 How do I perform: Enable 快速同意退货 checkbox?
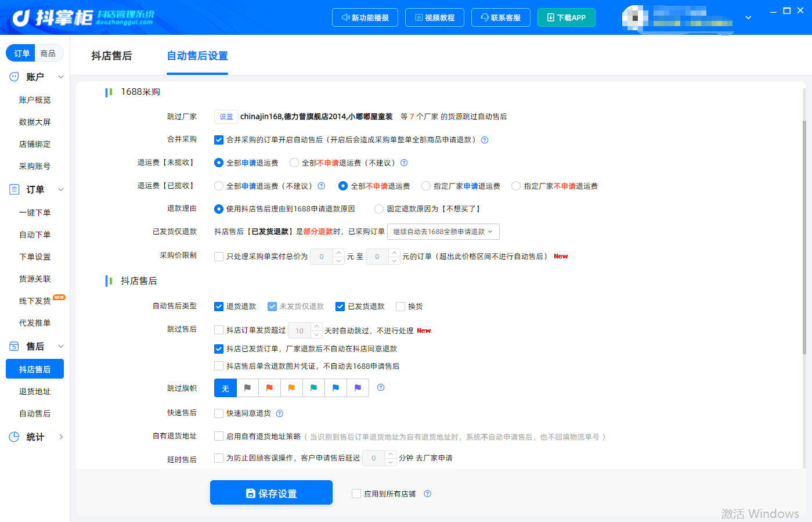[x=219, y=413]
